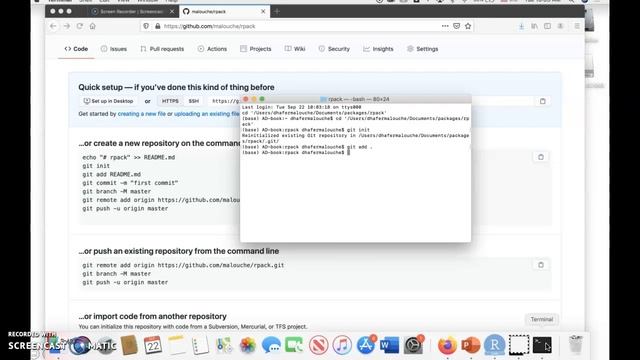This screenshot has width=640, height=360.
Task: Click 'git remote add origin' line under push existing
Action: point(183,265)
